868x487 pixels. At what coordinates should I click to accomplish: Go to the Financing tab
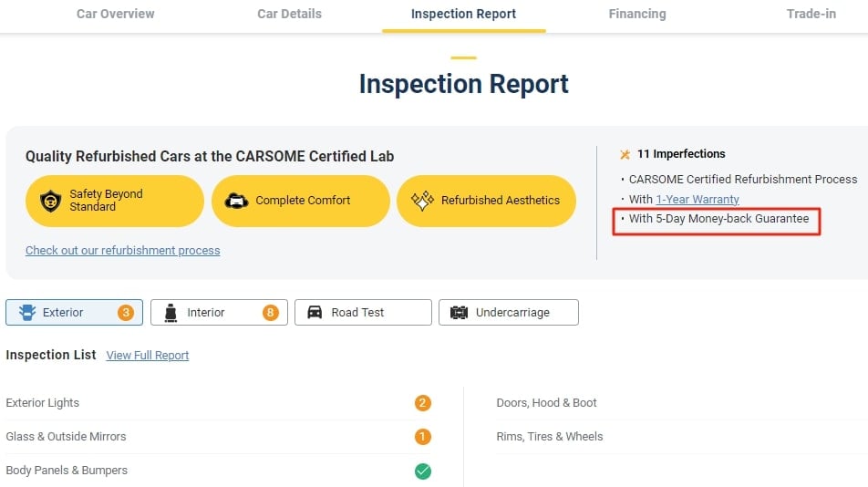(x=637, y=14)
